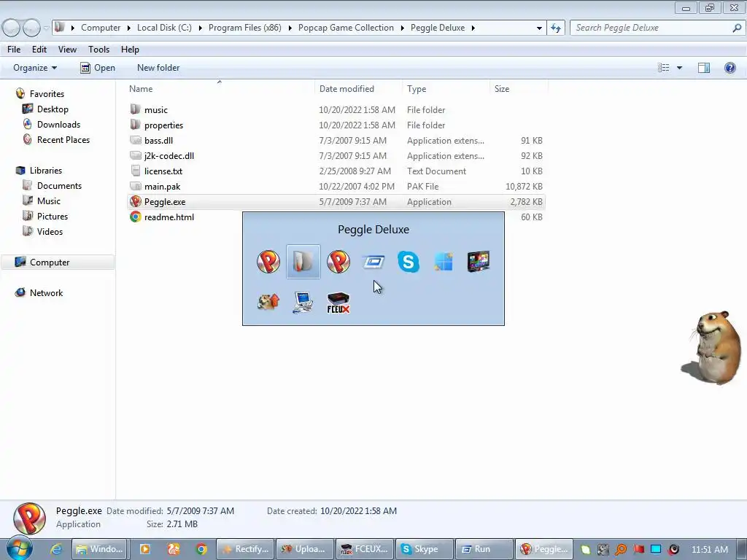
Task: Open the Edit menu
Action: pyautogui.click(x=39, y=50)
